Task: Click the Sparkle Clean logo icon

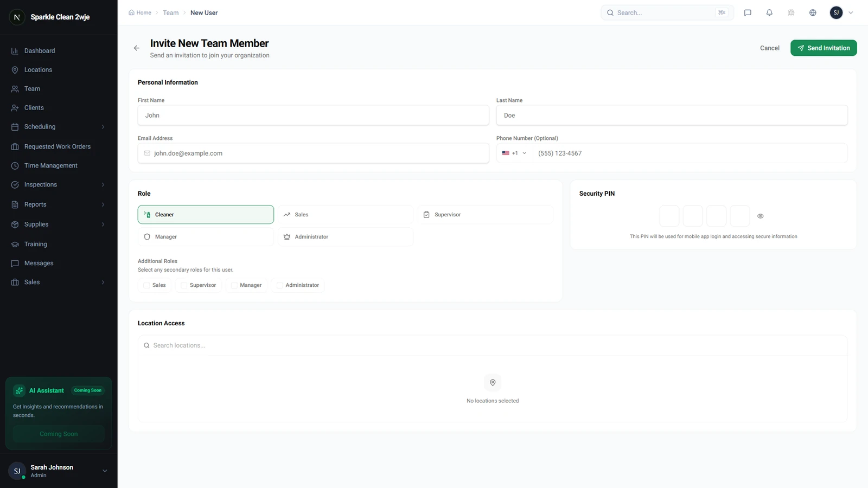Action: click(x=17, y=17)
